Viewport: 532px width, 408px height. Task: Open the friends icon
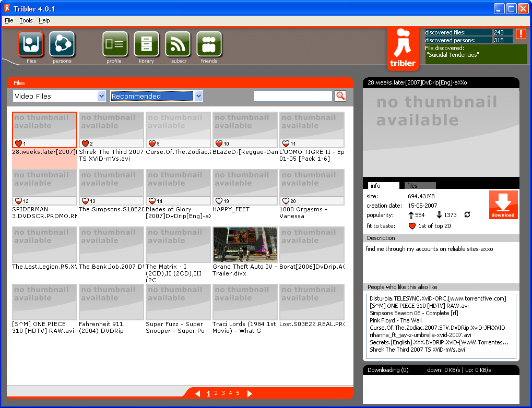(209, 44)
